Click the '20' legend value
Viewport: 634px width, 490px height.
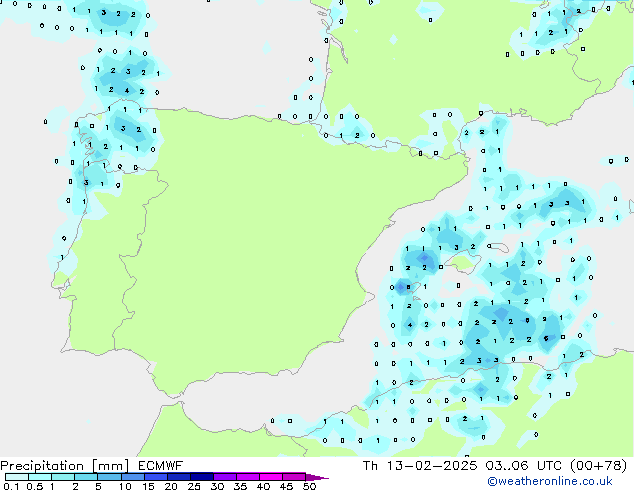pyautogui.click(x=171, y=486)
